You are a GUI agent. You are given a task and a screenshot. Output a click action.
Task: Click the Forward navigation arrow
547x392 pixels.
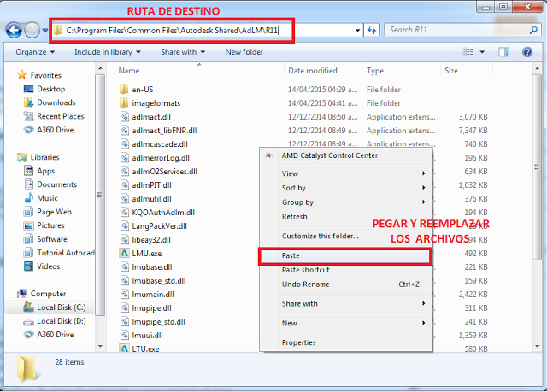(x=32, y=30)
